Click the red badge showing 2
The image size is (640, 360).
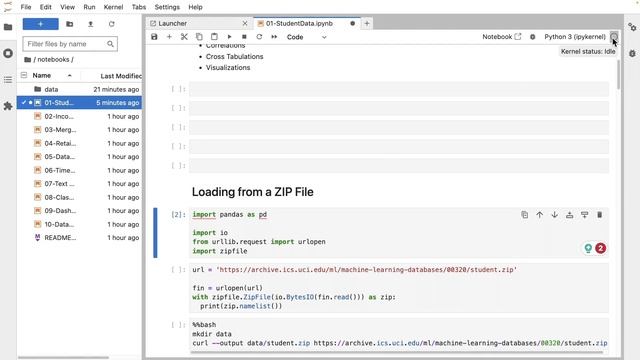tap(600, 248)
